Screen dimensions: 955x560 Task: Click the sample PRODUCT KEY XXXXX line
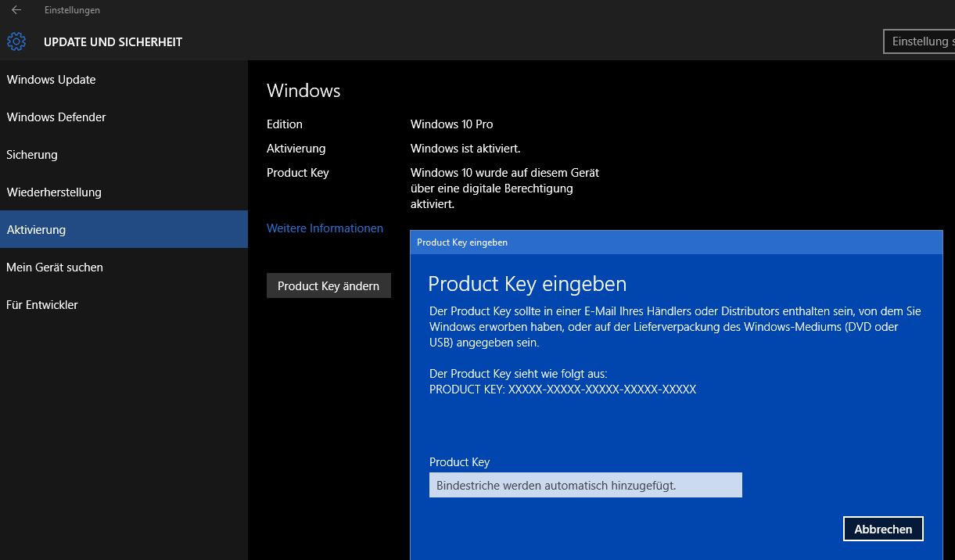click(x=562, y=389)
